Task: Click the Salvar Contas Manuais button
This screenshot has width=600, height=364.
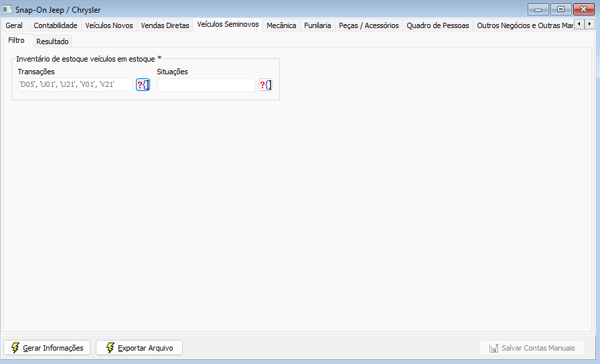Action: click(x=532, y=348)
